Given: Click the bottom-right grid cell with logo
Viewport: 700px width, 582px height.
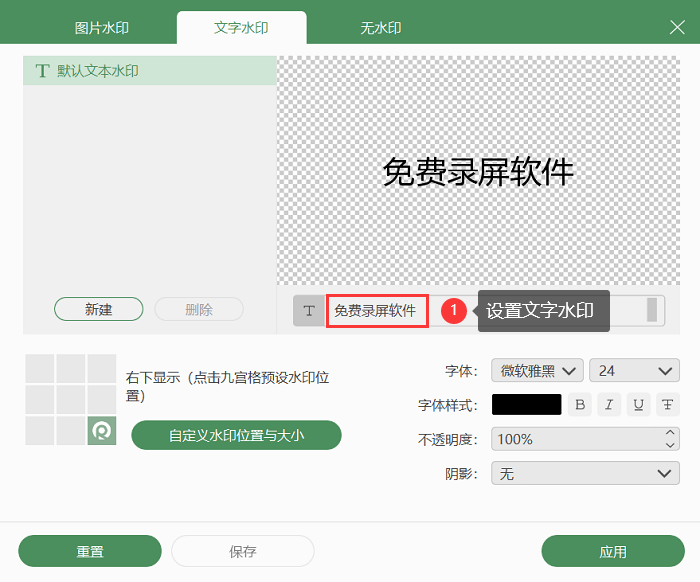Looking at the screenshot, I should click(x=102, y=431).
